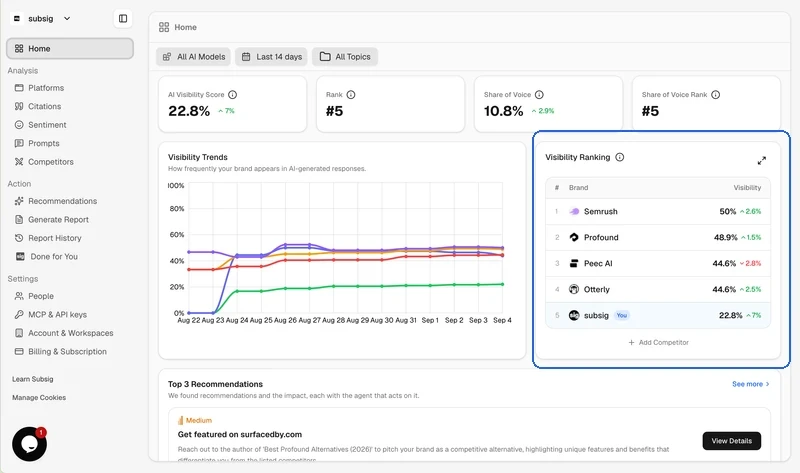Screen dimensions: 800x473
Task: Open the Last 14 days date filter
Action: pyautogui.click(x=271, y=57)
